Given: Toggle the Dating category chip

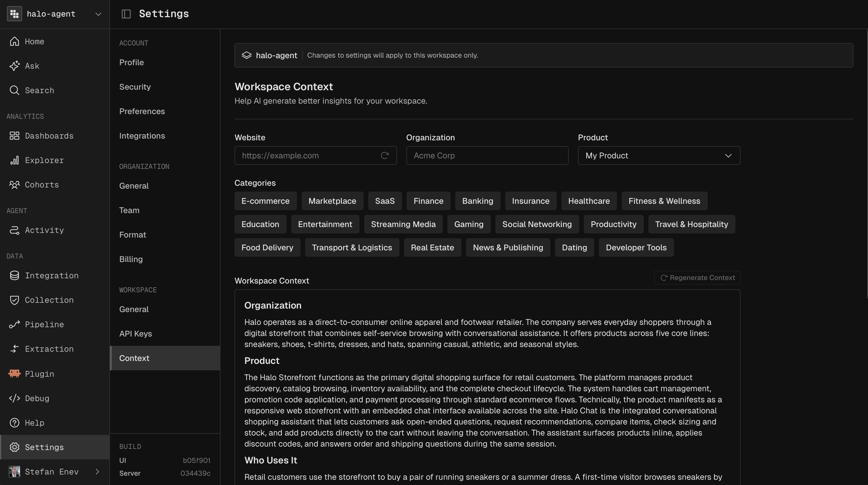Looking at the screenshot, I should pos(574,247).
